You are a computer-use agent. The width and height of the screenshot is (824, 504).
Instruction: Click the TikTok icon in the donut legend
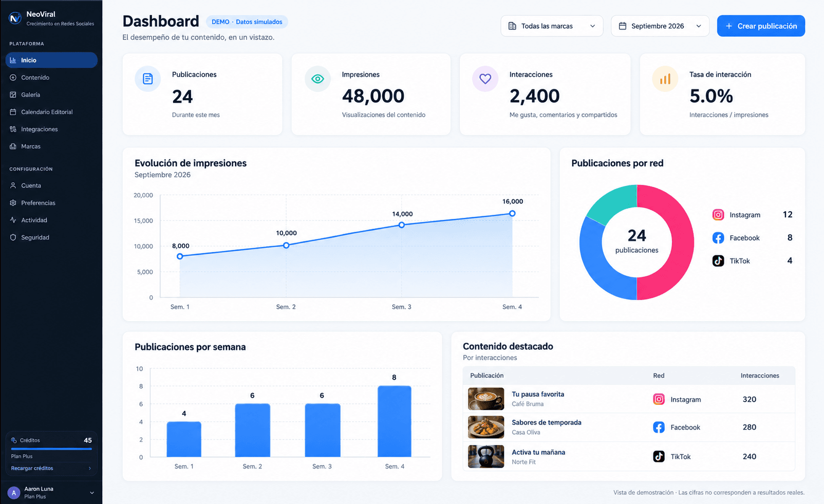[x=718, y=261]
